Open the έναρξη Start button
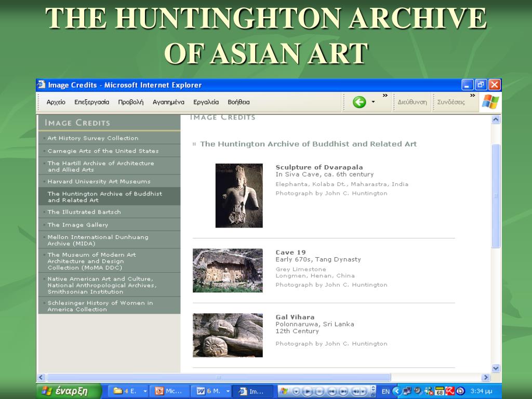Screen dimensions: 532x399 [69, 391]
